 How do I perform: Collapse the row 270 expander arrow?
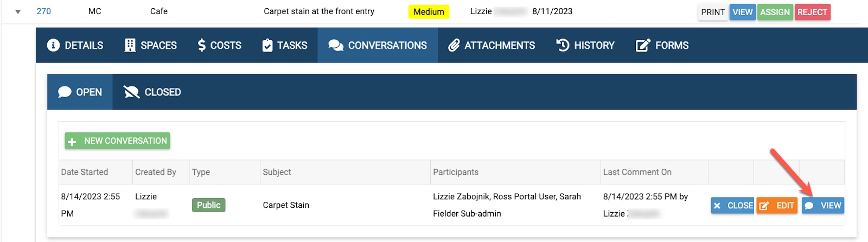tap(18, 11)
